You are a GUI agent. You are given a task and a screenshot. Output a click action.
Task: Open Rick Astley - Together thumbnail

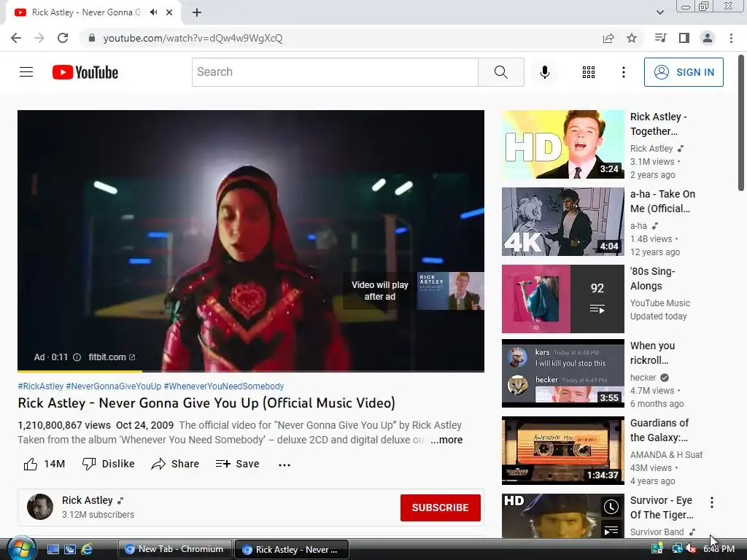[562, 144]
